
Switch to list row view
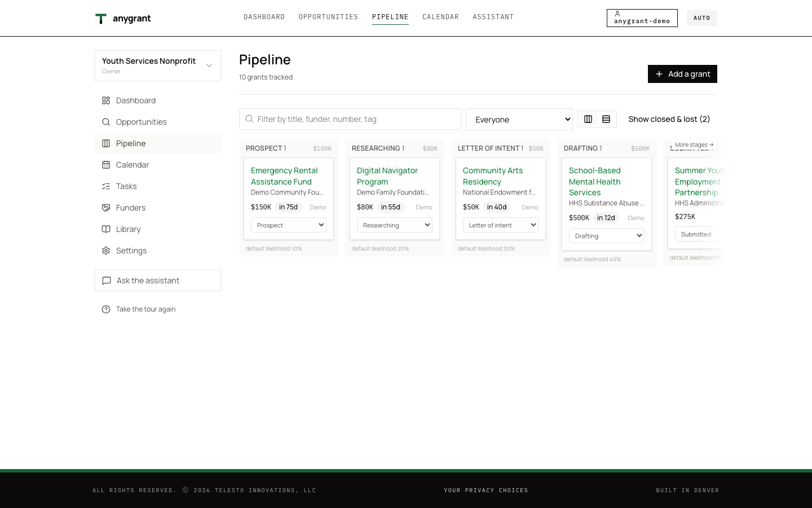point(606,119)
